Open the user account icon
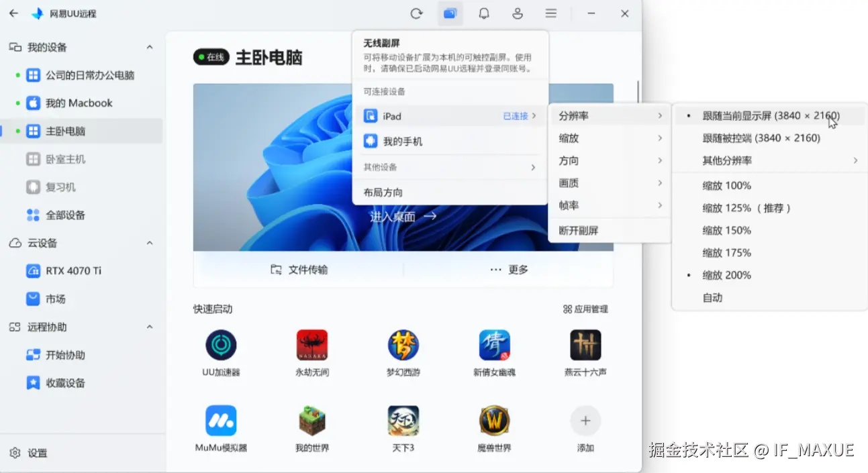This screenshot has width=868, height=473. (x=518, y=13)
